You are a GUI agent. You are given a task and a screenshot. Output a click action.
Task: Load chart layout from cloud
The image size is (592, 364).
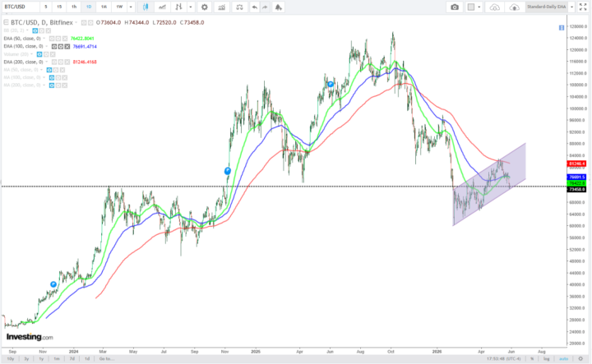(x=495, y=7)
